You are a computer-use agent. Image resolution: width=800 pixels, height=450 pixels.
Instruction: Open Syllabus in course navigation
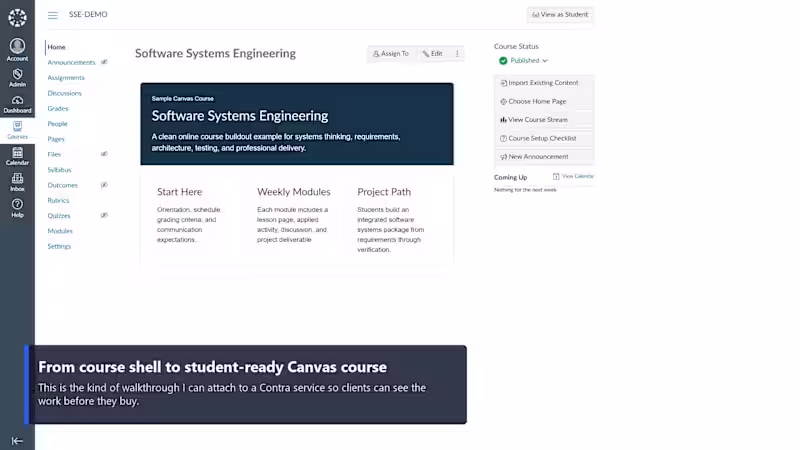[x=59, y=170]
